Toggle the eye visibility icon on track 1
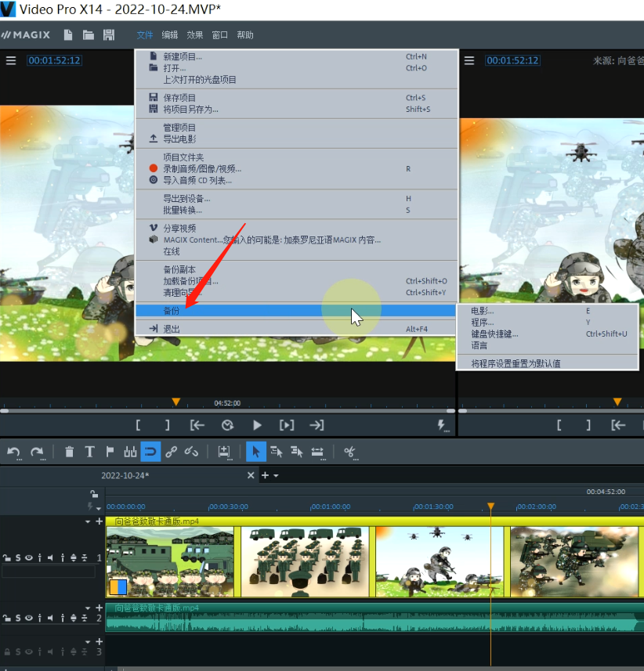 coord(29,557)
